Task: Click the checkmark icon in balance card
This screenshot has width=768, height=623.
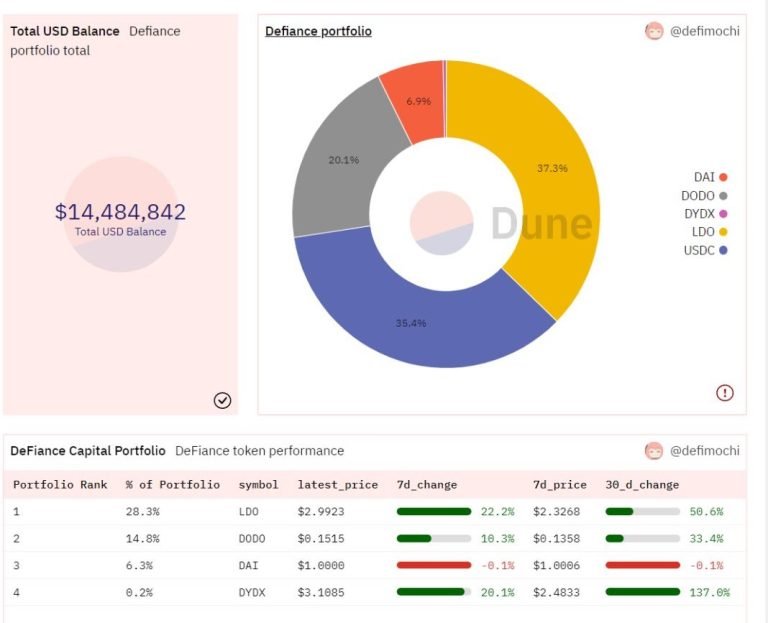Action: [222, 400]
